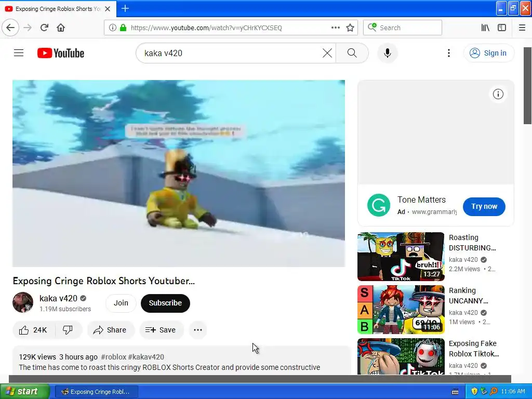The width and height of the screenshot is (532, 399).
Task: Like the video with thumbs up
Action: (x=34, y=330)
